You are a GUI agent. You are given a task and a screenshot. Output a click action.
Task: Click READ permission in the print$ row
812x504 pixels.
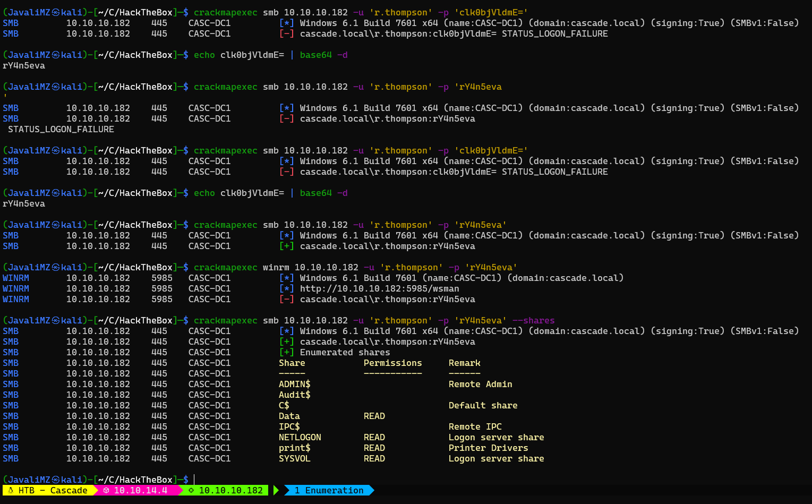[x=374, y=448]
